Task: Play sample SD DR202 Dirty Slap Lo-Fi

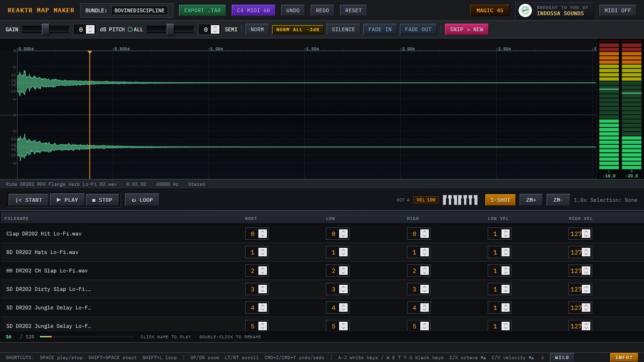Action: click(x=49, y=289)
